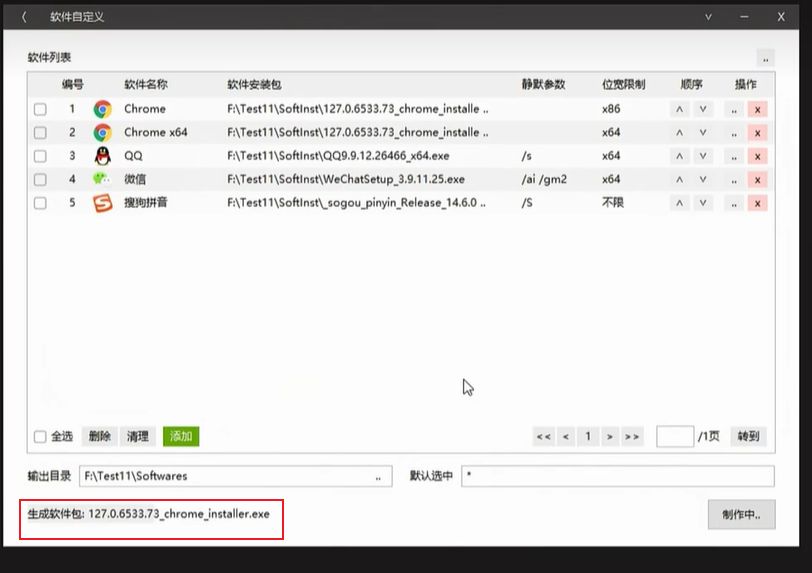Click the page number input box
This screenshot has width=812, height=573.
(675, 437)
